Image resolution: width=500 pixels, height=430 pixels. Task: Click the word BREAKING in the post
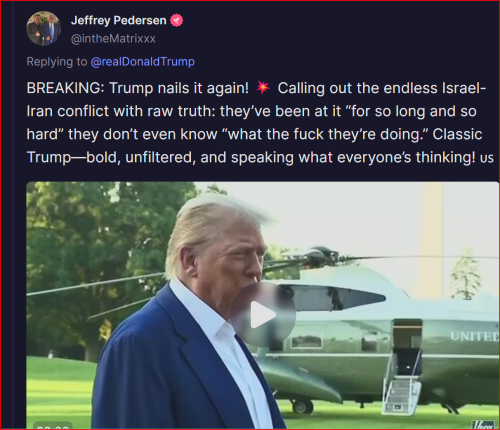point(65,88)
